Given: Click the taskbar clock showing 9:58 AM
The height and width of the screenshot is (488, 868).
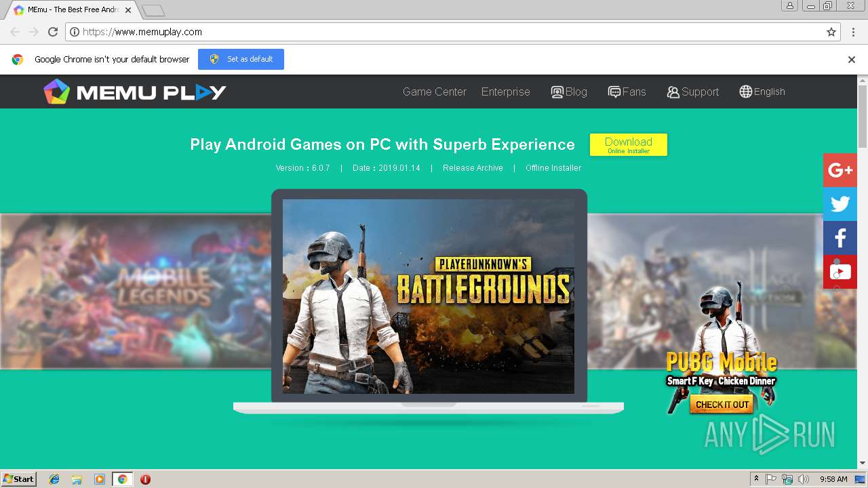Looking at the screenshot, I should (x=833, y=479).
